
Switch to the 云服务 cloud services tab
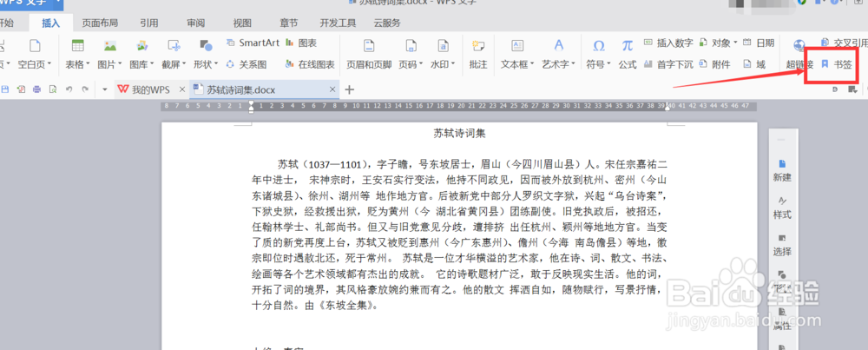[387, 23]
